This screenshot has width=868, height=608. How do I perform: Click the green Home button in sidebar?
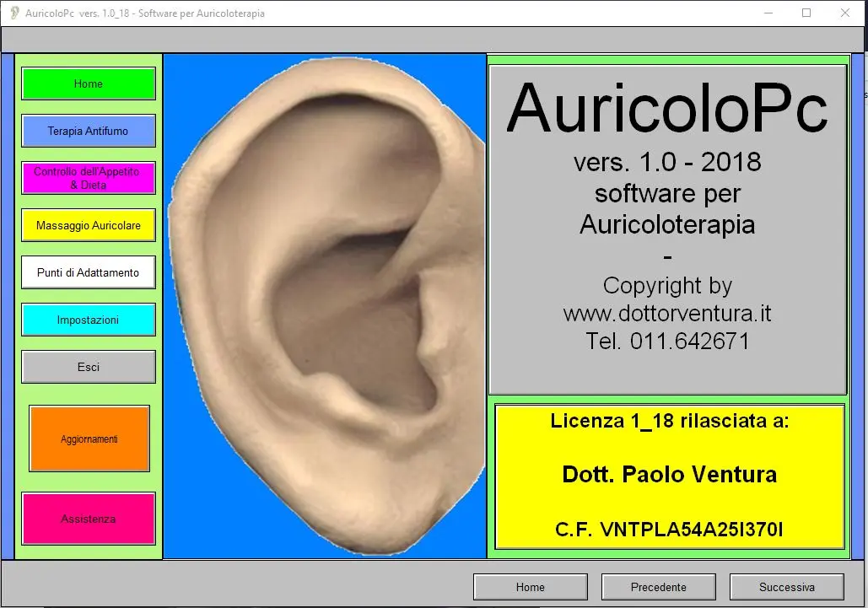point(89,83)
